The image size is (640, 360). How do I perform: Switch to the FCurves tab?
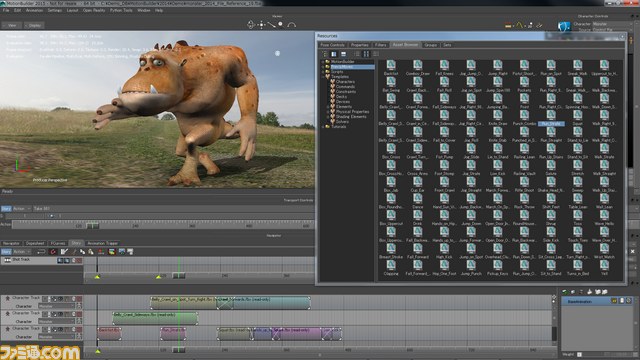pos(58,243)
